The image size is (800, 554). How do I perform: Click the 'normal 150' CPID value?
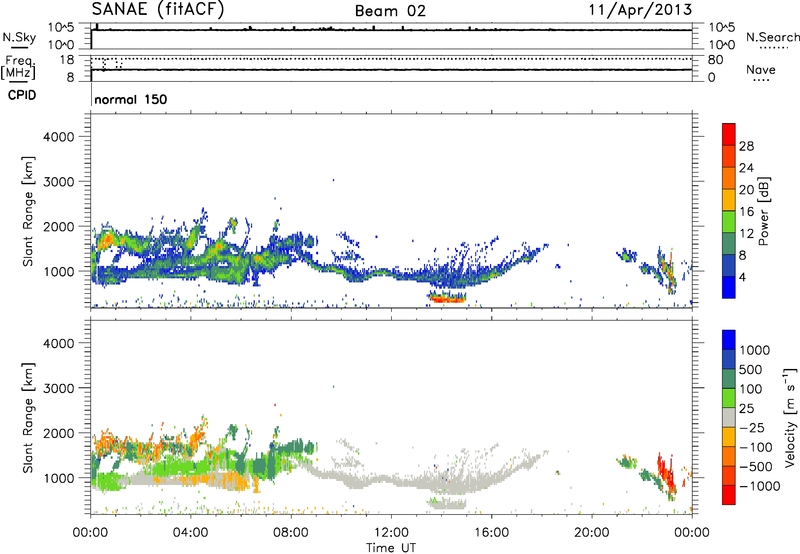(131, 99)
